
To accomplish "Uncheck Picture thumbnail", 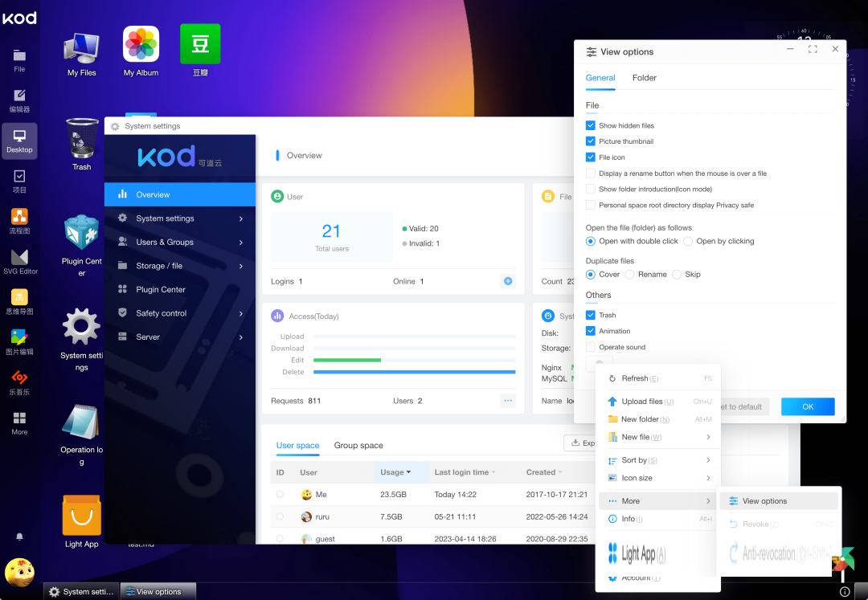I will tap(591, 141).
